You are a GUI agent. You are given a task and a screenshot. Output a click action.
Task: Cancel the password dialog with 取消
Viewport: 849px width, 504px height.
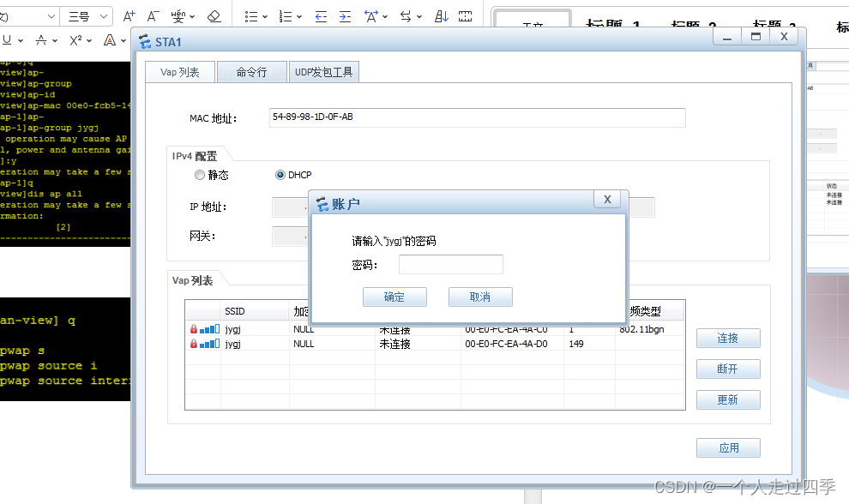coord(480,297)
